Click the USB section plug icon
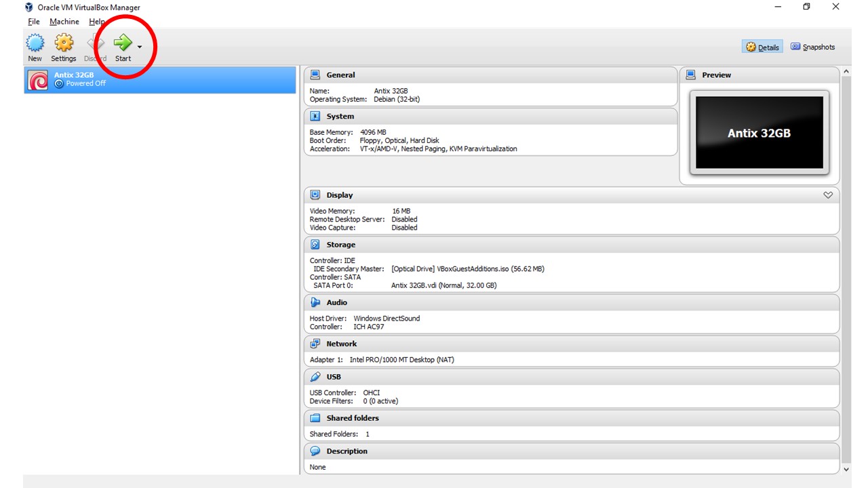 [x=315, y=377]
